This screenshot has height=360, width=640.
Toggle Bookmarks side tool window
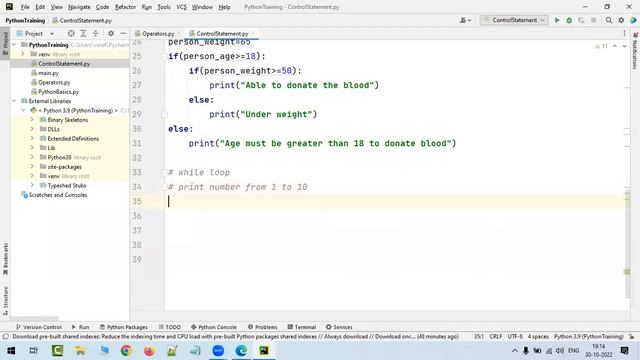tap(5, 259)
